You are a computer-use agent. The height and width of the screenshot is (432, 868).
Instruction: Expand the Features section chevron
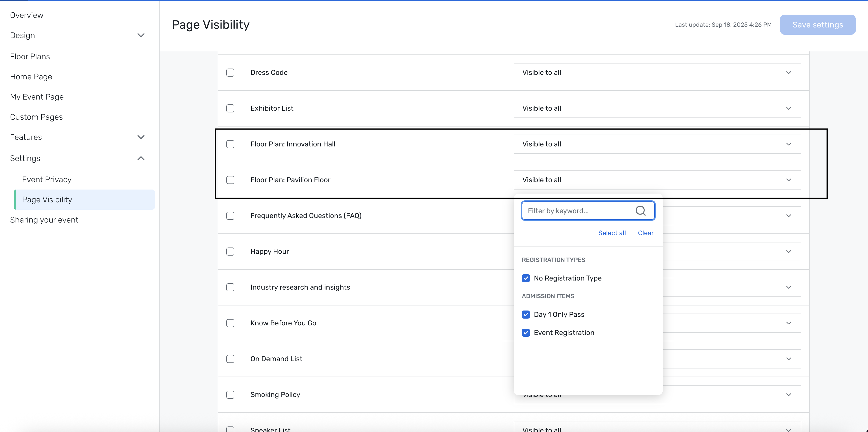click(141, 137)
